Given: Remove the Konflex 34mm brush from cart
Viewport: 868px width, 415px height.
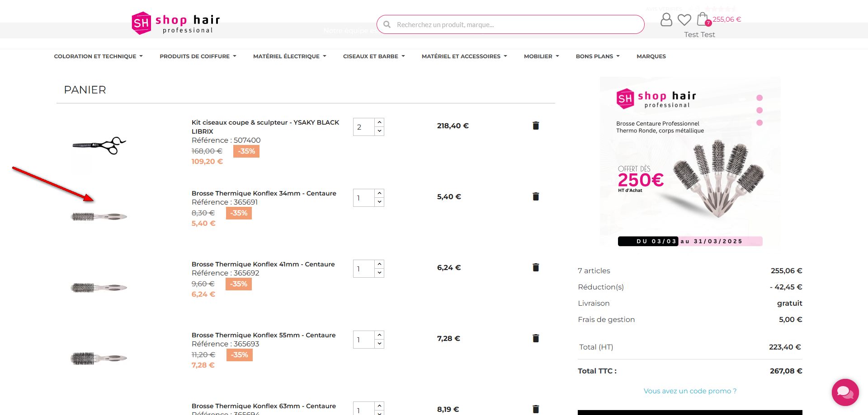Looking at the screenshot, I should [536, 196].
